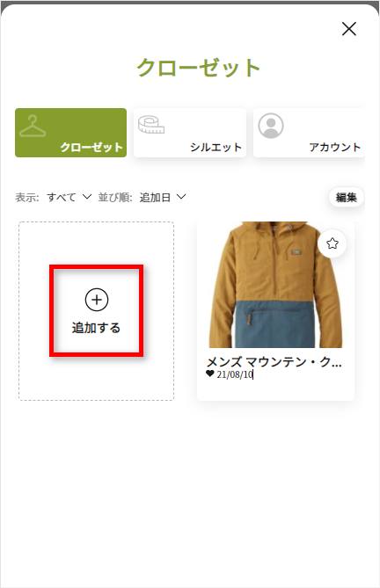This screenshot has width=380, height=588.
Task: Click the クローゼット page heading
Action: (x=199, y=68)
